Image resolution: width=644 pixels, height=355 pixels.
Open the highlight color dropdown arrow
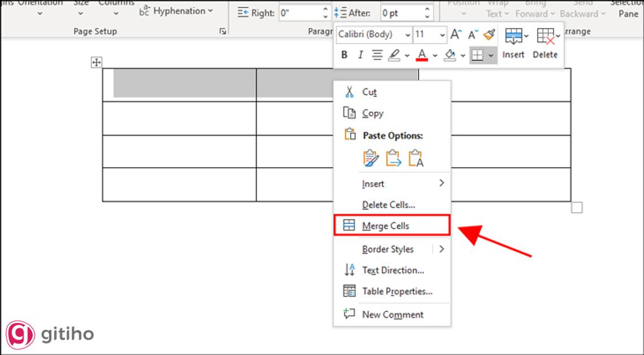point(407,55)
